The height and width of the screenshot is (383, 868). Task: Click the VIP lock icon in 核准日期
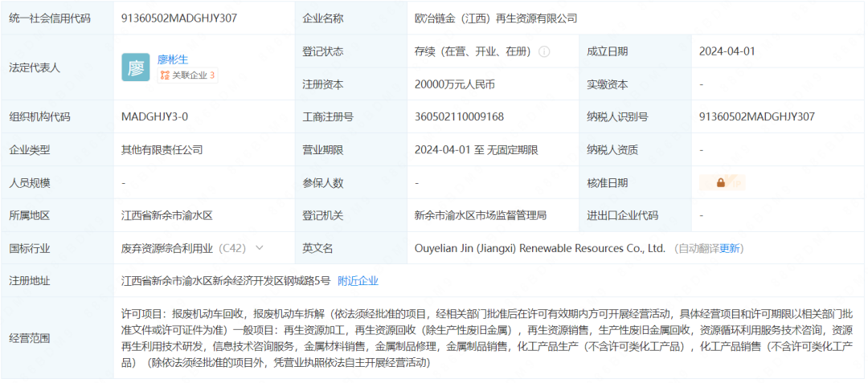click(x=723, y=183)
